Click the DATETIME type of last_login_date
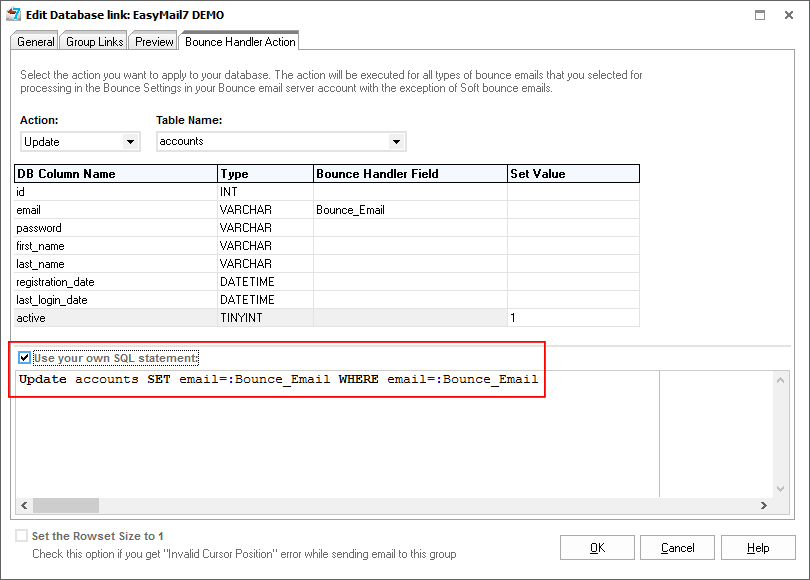This screenshot has height=580, width=810. pos(266,300)
